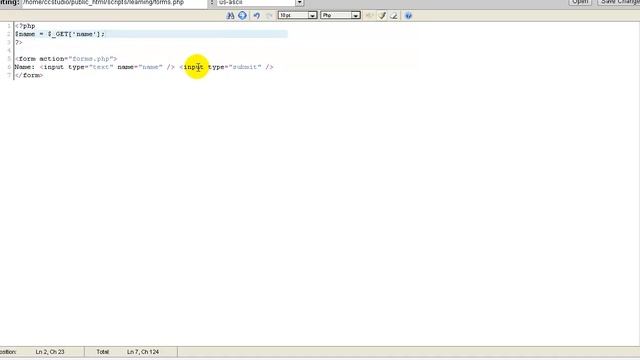Click the blue help icon
640x360 pixels.
pyautogui.click(x=408, y=16)
